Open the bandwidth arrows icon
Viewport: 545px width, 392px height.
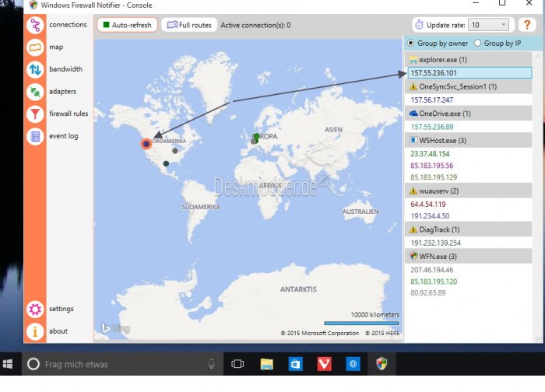coord(35,69)
